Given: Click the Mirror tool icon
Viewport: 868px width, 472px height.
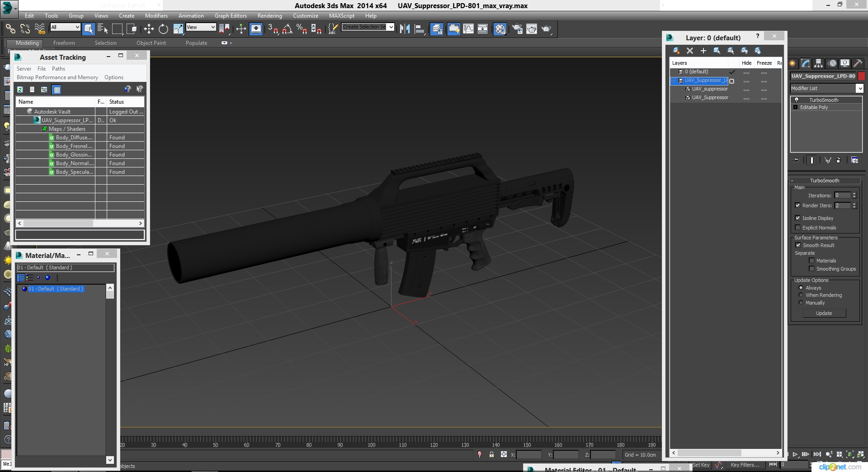Looking at the screenshot, I should click(x=405, y=29).
